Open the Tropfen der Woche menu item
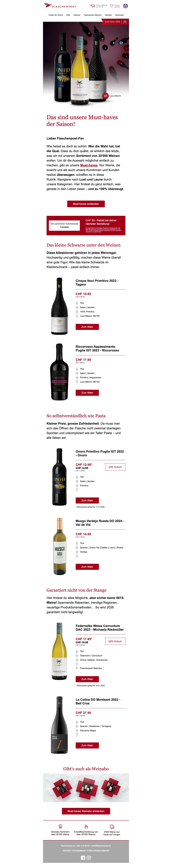 coord(55,15)
